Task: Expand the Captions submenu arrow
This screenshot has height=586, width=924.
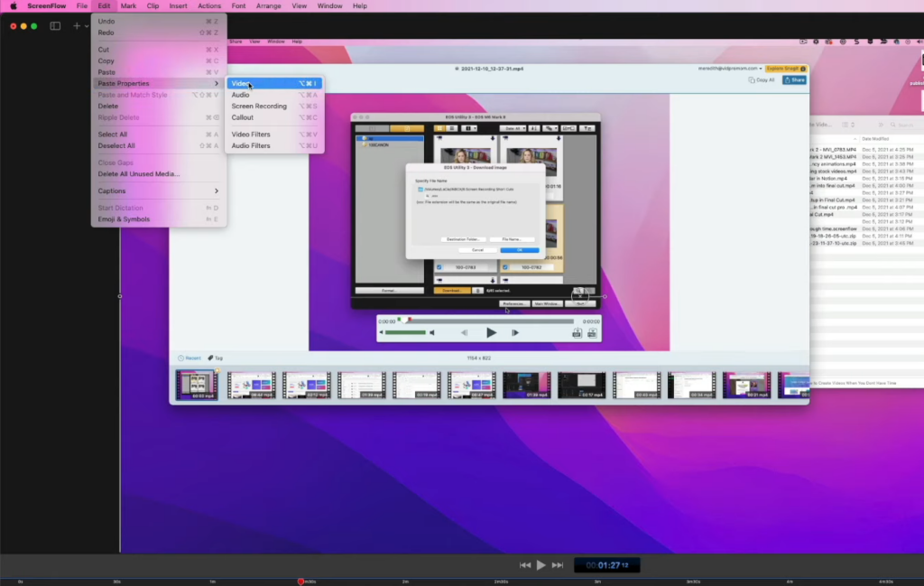Action: 217,191
